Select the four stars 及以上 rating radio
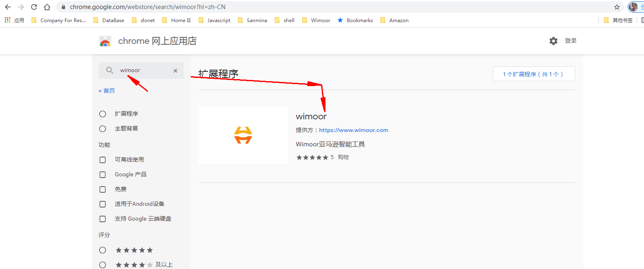Image resolution: width=644 pixels, height=269 pixels. coord(103,265)
